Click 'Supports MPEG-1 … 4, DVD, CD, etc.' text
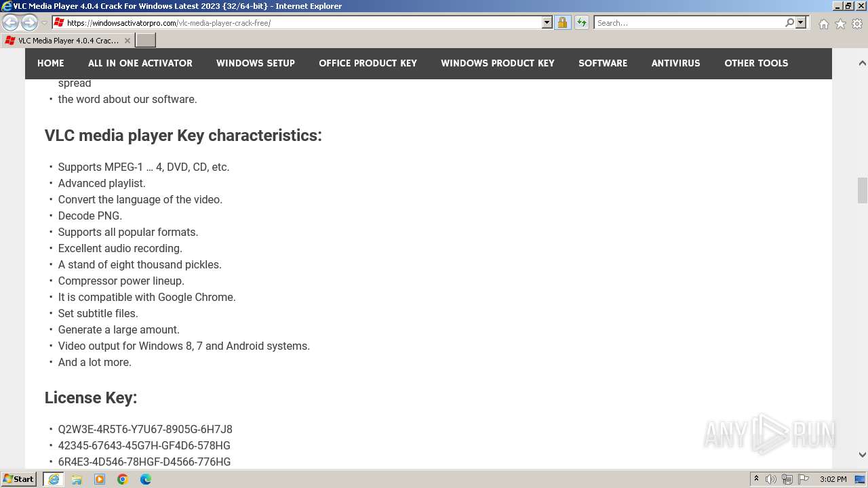 144,167
